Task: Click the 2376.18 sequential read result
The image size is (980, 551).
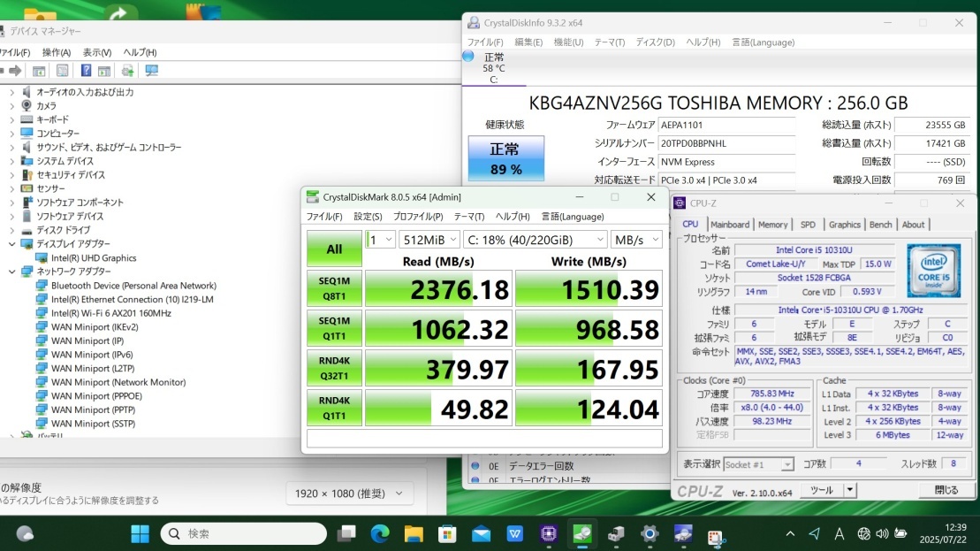Action: click(x=439, y=288)
